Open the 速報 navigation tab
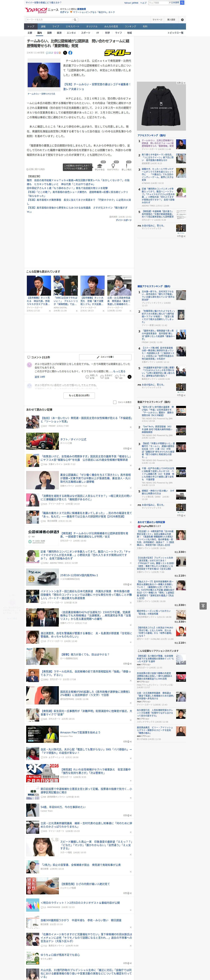 (43, 27)
